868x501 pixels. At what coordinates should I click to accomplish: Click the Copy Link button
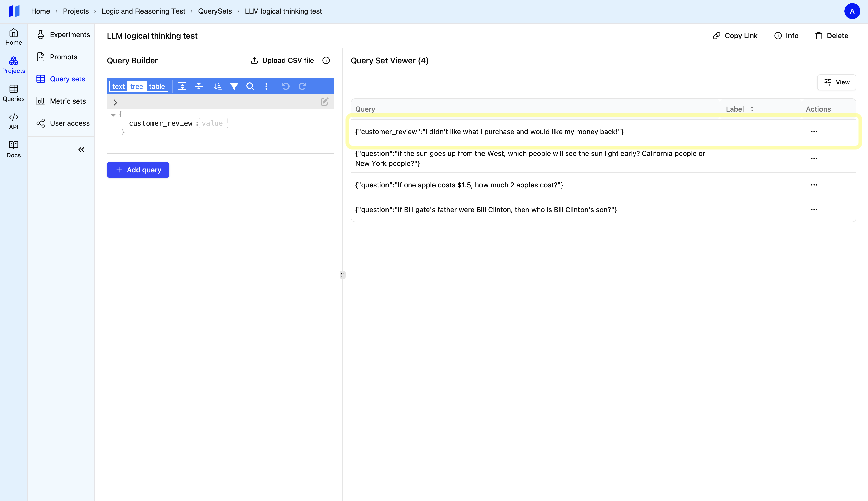tap(735, 36)
